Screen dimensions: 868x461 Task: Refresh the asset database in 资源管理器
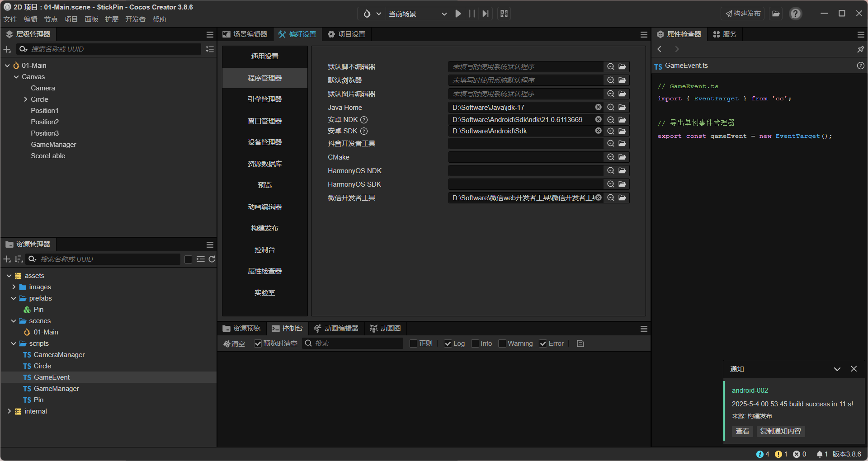[x=212, y=259]
